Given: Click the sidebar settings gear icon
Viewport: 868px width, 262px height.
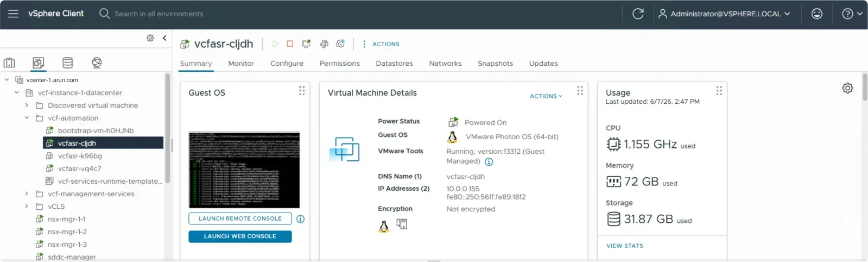Looking at the screenshot, I should [150, 38].
